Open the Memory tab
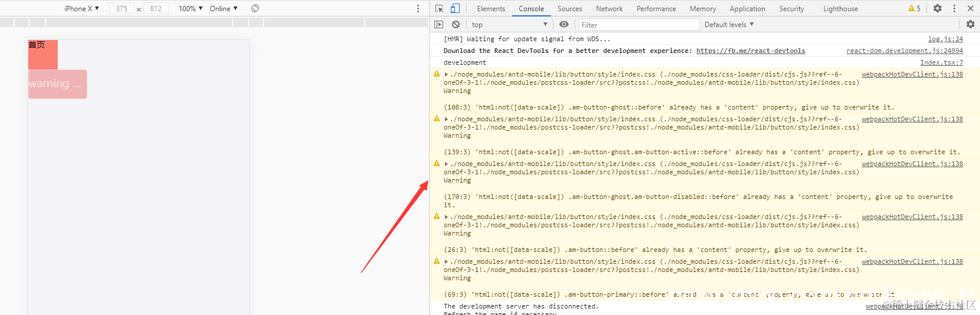This screenshot has height=315, width=980. click(703, 9)
